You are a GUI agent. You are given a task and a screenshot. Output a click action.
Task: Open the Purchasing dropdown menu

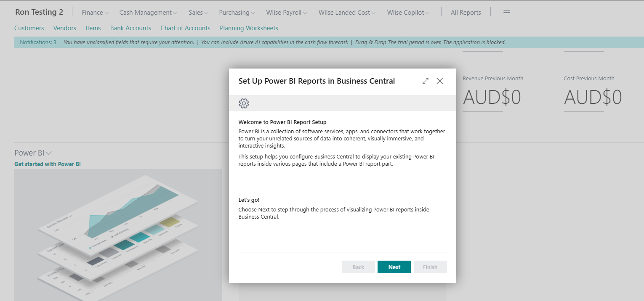237,13
